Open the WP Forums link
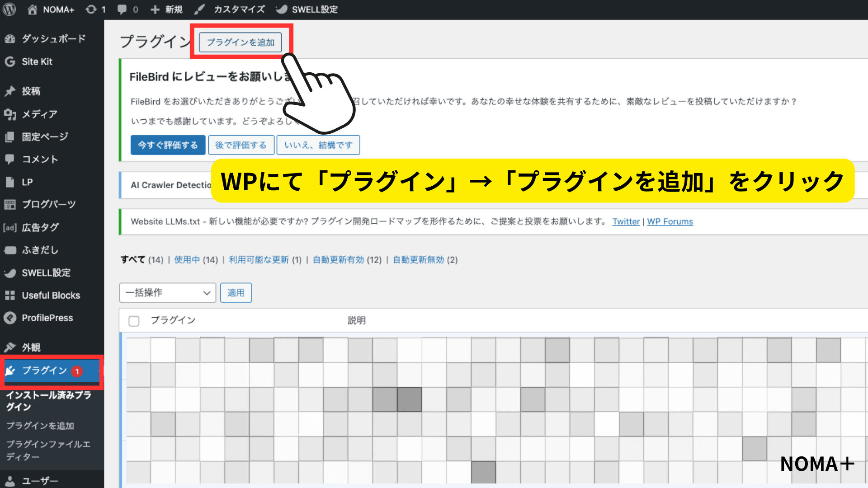Viewport: 868px width, 488px height. click(670, 221)
